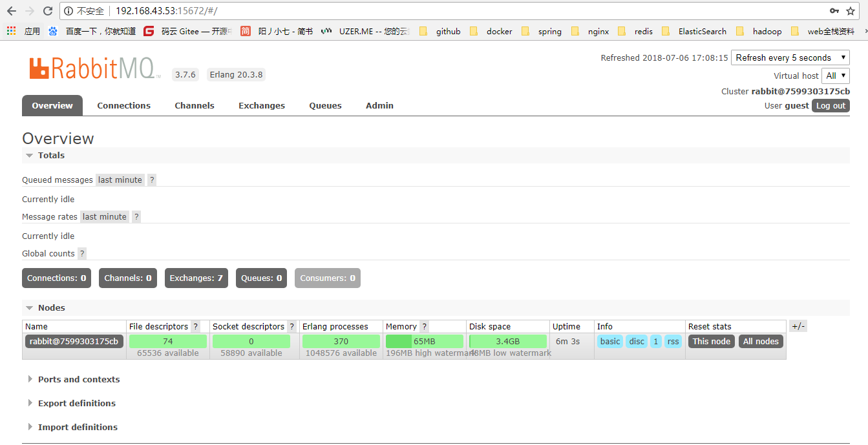Open the Refresh every 5 seconds dropdown
This screenshot has height=445, width=868.
[x=790, y=57]
